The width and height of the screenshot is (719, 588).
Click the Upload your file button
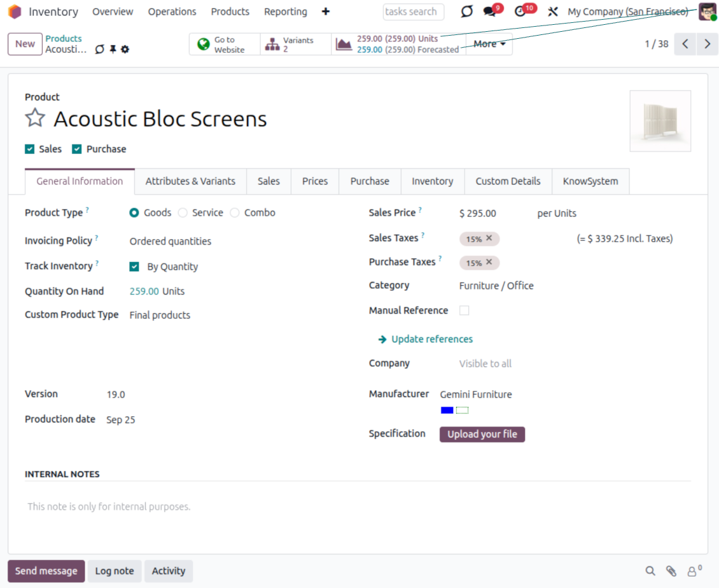click(x=482, y=434)
